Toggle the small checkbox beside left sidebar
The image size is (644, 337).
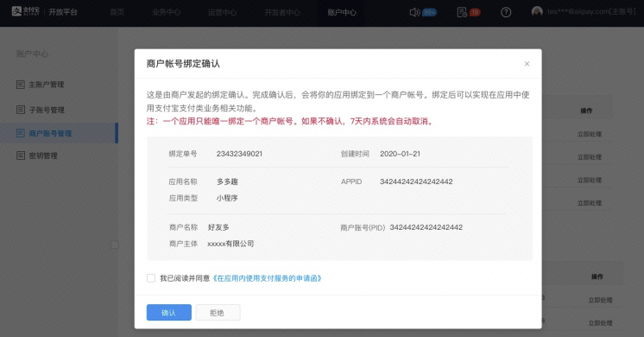coord(115,245)
